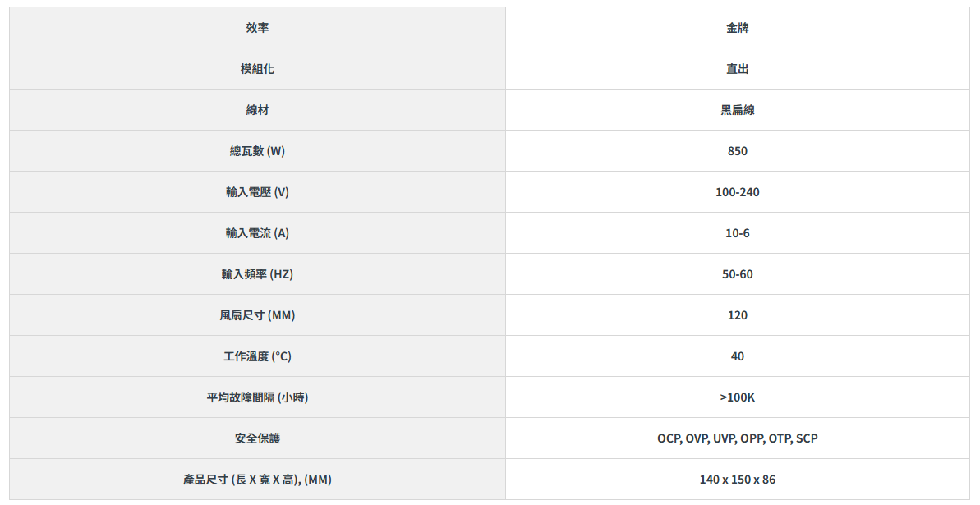Select the 140 x 150 x 86 dimensions
Viewport: 980px width, 505px height.
737,480
